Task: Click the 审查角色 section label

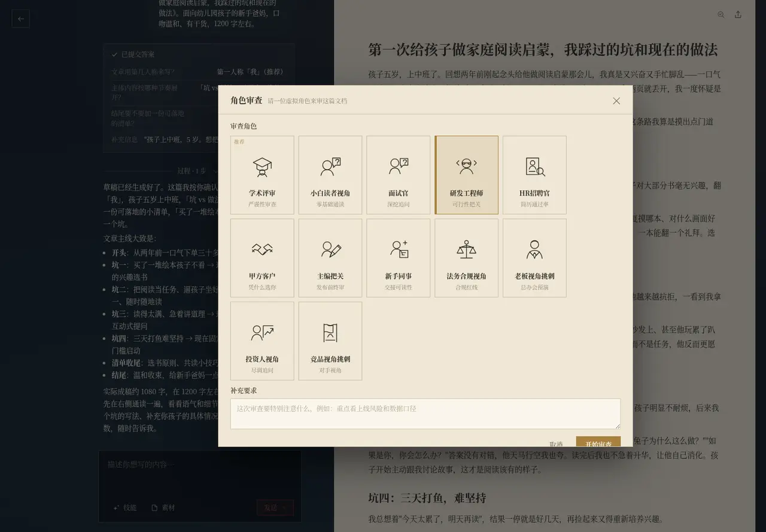Action: point(244,126)
